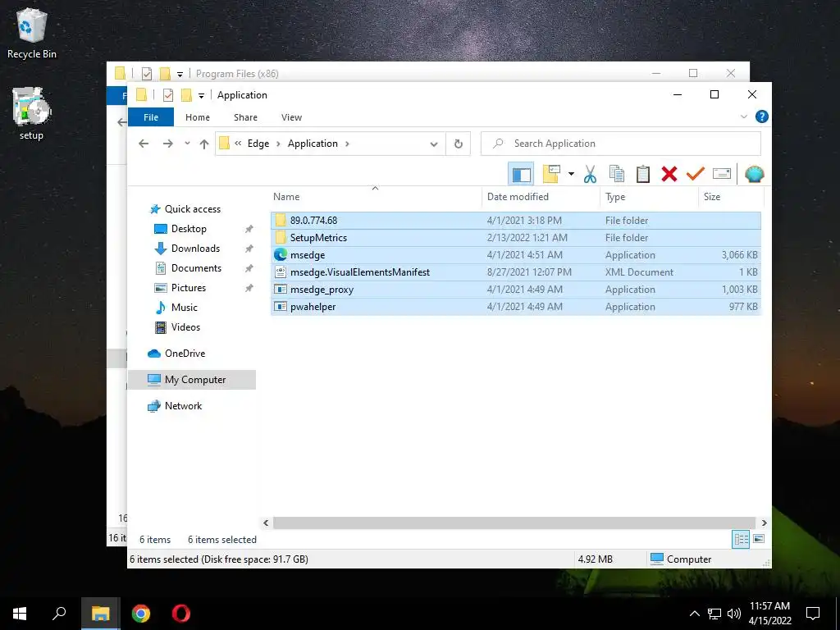Image resolution: width=840 pixels, height=630 pixels.
Task: Open Downloads in navigation pane
Action: [x=188, y=249]
